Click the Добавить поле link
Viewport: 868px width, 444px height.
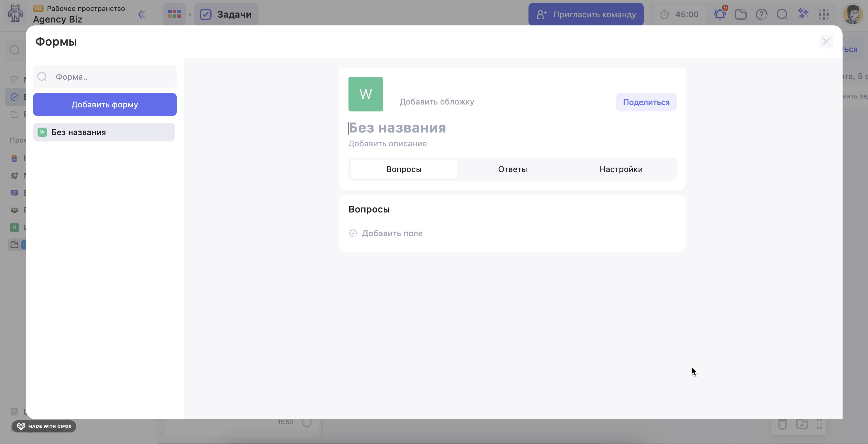[392, 233]
